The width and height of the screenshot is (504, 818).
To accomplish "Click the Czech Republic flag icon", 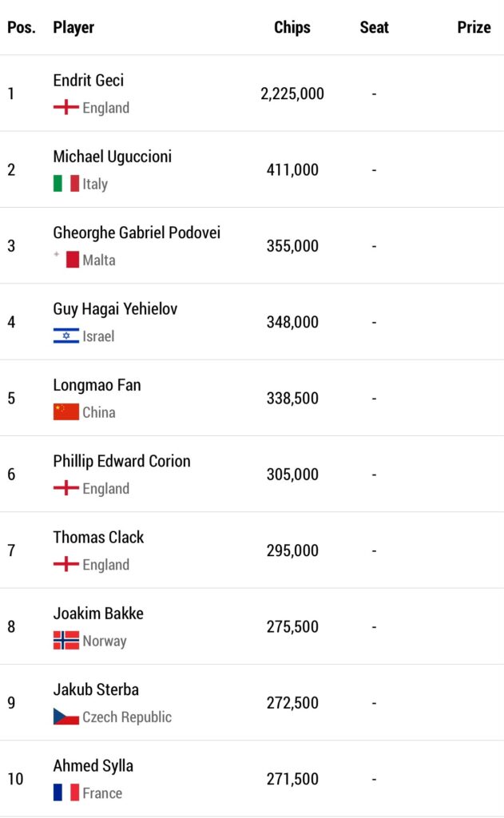I will pos(66,717).
